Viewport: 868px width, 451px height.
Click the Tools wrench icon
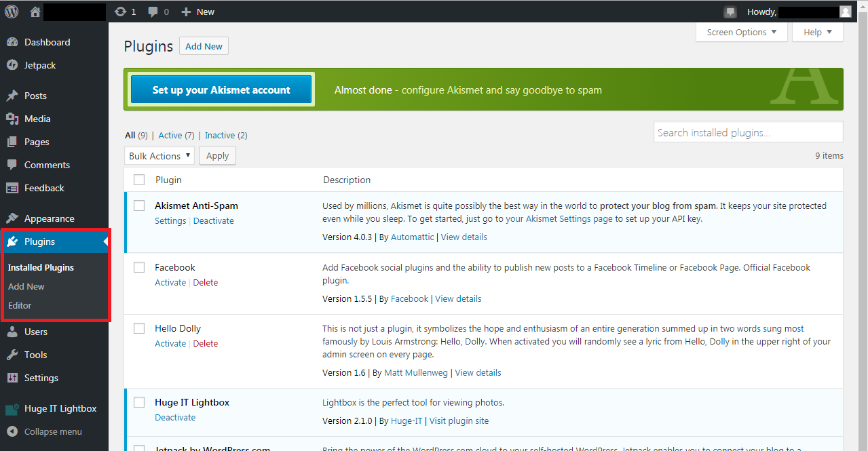[12, 355]
